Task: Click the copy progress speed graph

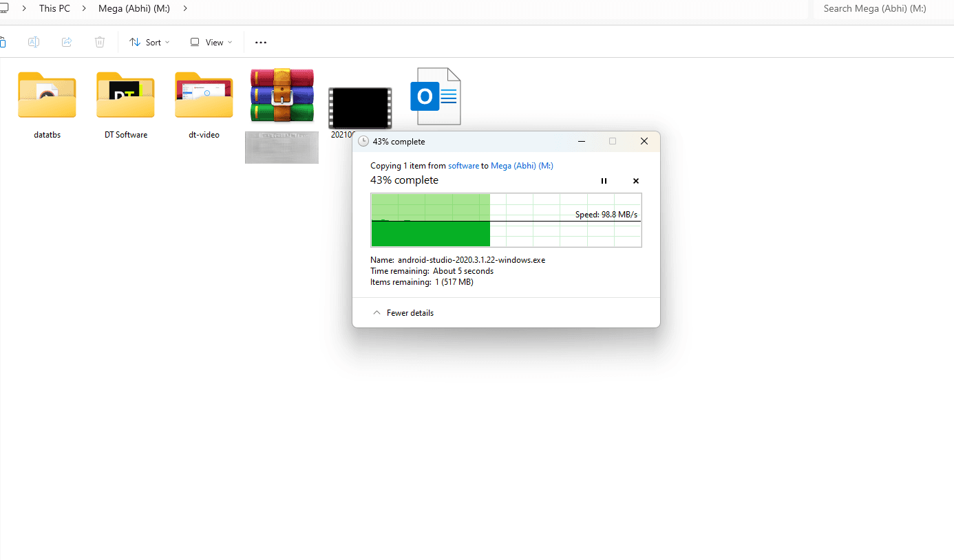Action: [506, 220]
